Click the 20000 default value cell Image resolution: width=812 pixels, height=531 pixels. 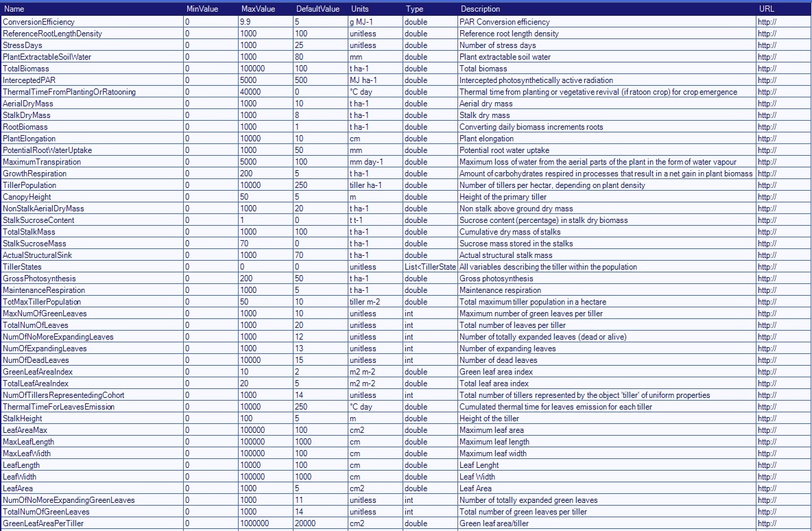[320, 523]
